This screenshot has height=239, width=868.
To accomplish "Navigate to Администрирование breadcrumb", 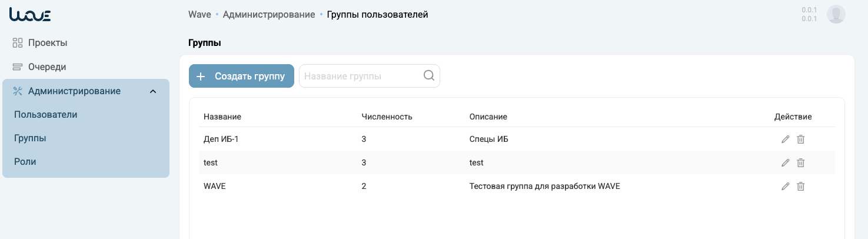I will (x=269, y=14).
